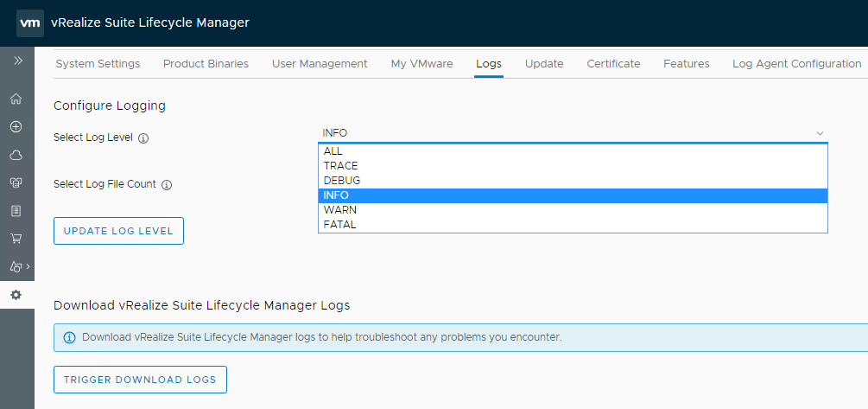Expand the left sidebar navigation
This screenshot has width=868, height=409.
click(x=17, y=61)
